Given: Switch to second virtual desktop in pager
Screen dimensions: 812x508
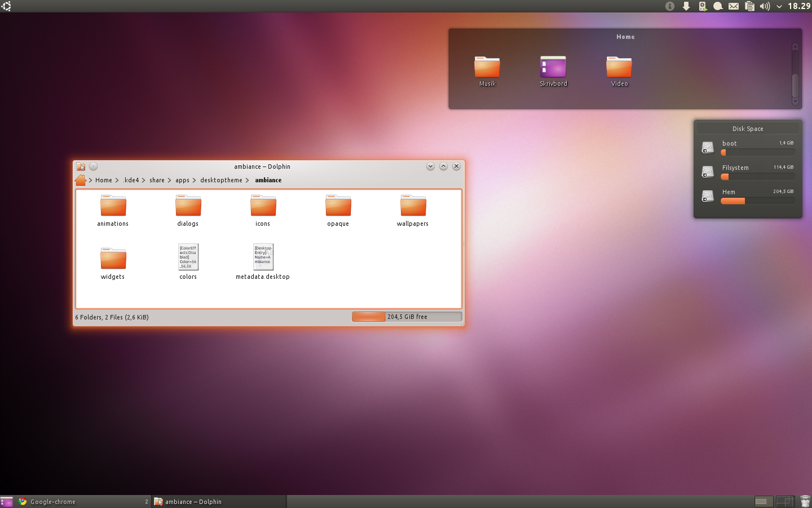Looking at the screenshot, I should [x=785, y=501].
